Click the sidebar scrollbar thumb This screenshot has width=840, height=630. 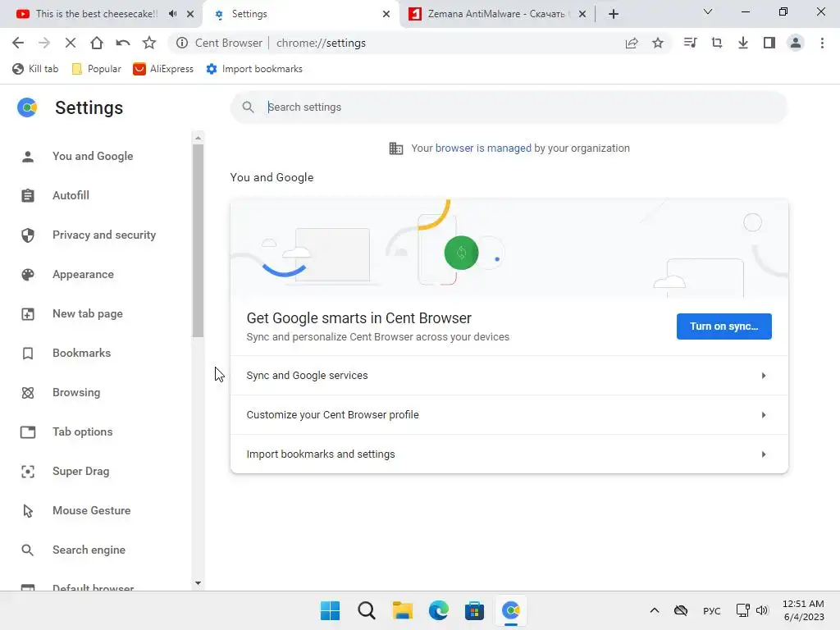tap(199, 241)
